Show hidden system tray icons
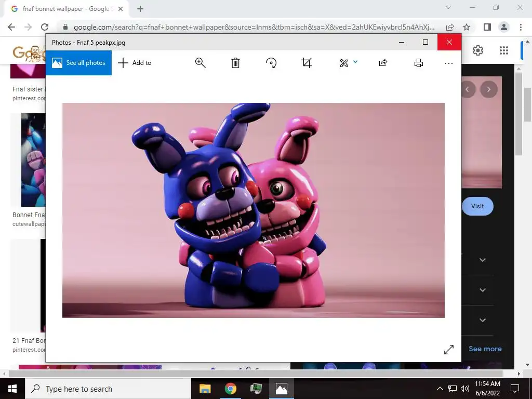Viewport: 532px width, 399px height. (x=440, y=389)
